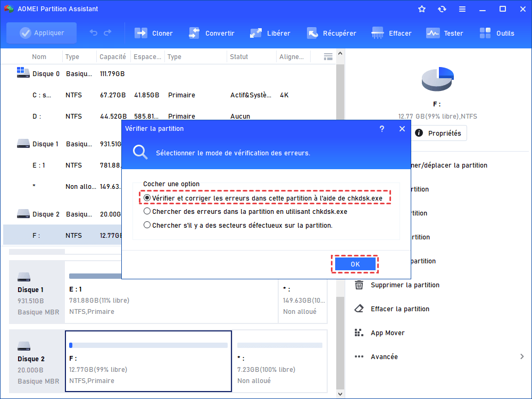Click the undo arrow icon
The width and height of the screenshot is (532, 399).
point(94,33)
